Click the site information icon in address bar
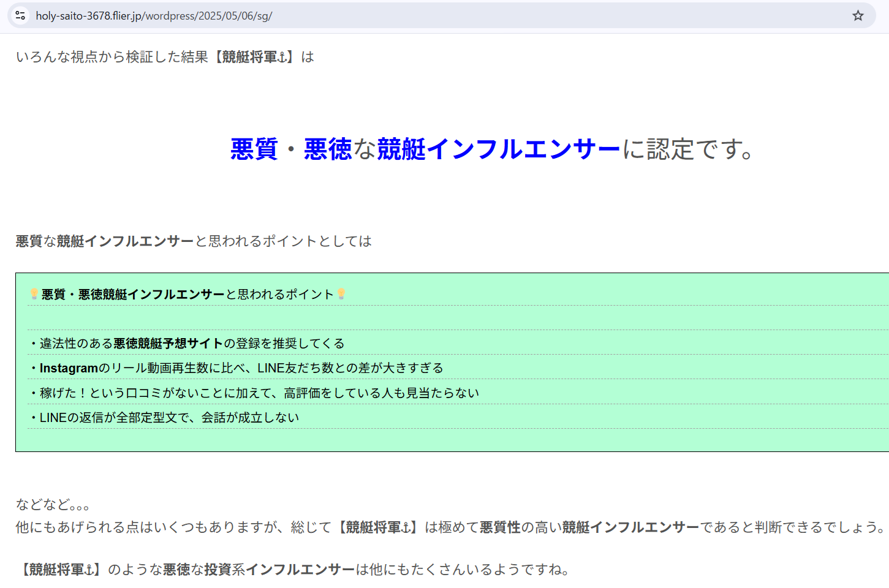This screenshot has width=889, height=588. [20, 15]
